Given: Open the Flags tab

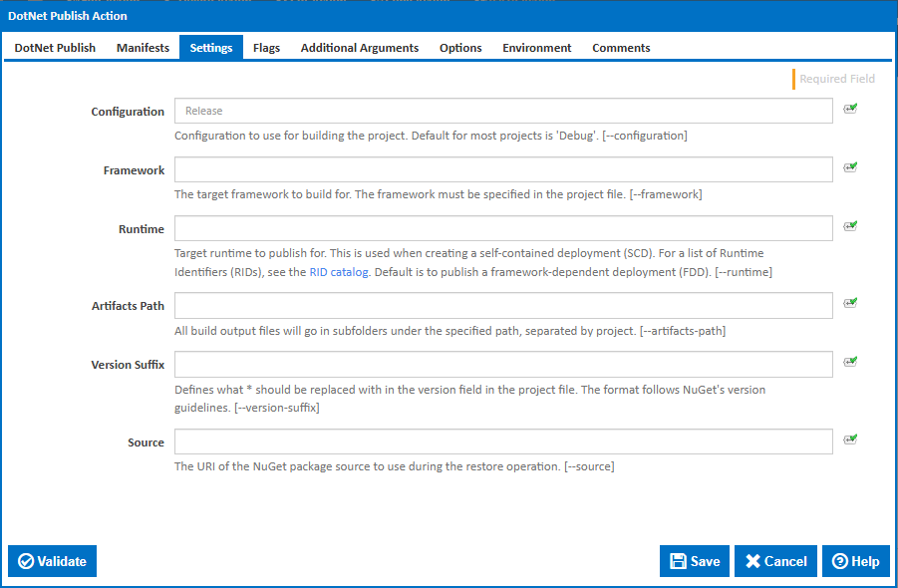Looking at the screenshot, I should click(x=266, y=47).
